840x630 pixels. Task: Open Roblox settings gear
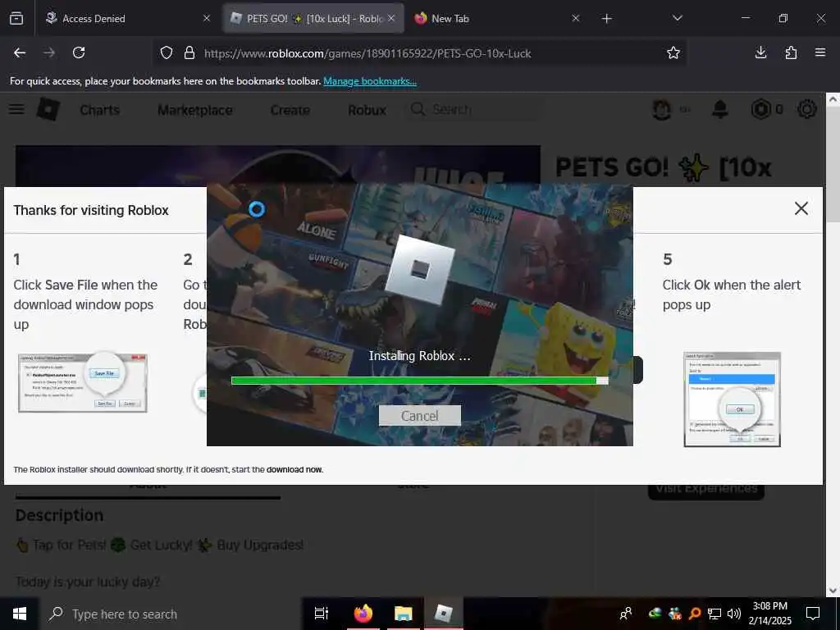(807, 109)
